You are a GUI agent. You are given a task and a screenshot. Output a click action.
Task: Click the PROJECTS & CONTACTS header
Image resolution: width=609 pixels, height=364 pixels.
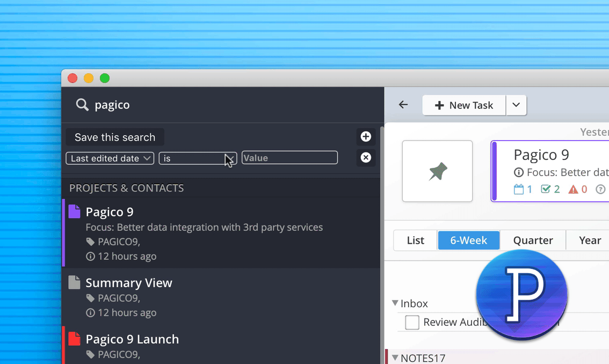tap(127, 188)
